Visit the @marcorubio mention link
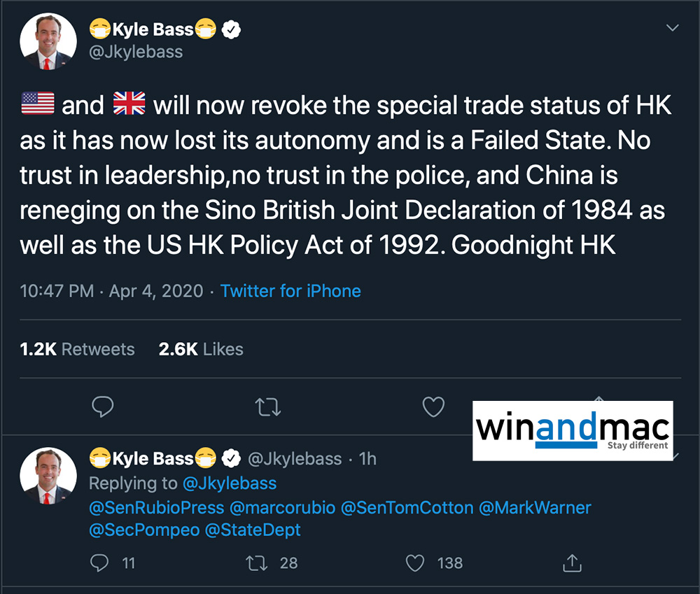This screenshot has height=594, width=700. [282, 507]
